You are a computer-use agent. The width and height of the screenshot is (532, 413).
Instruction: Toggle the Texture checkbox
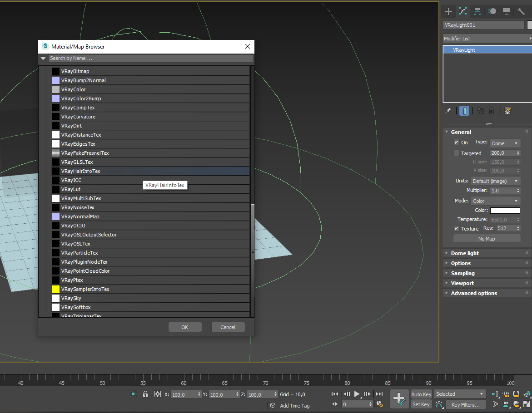click(x=456, y=228)
